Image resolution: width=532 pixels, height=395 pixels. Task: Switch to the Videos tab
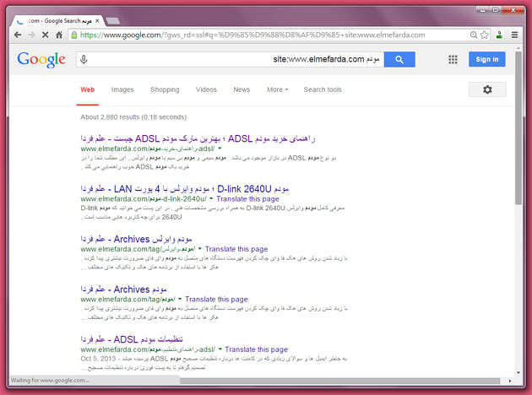[206, 89]
